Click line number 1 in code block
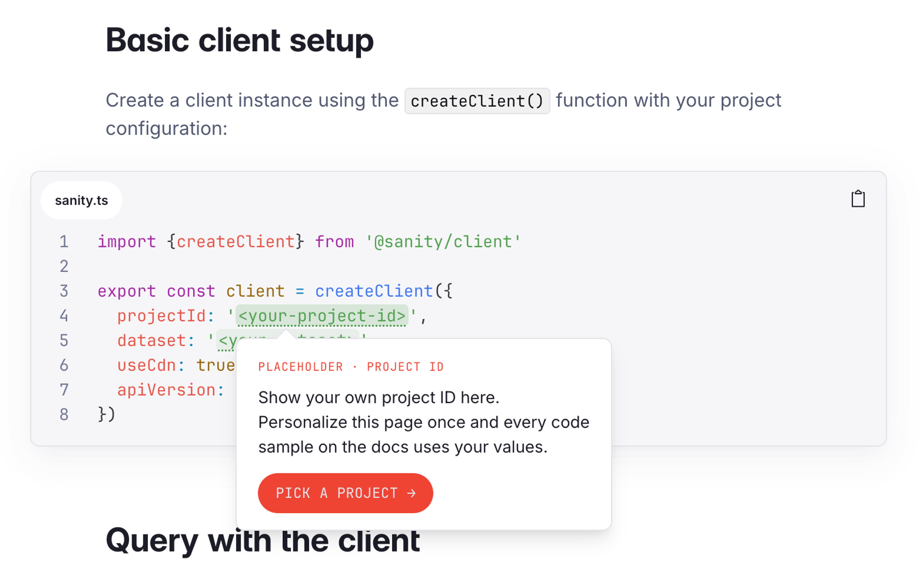The height and width of the screenshot is (566, 924). [x=64, y=242]
